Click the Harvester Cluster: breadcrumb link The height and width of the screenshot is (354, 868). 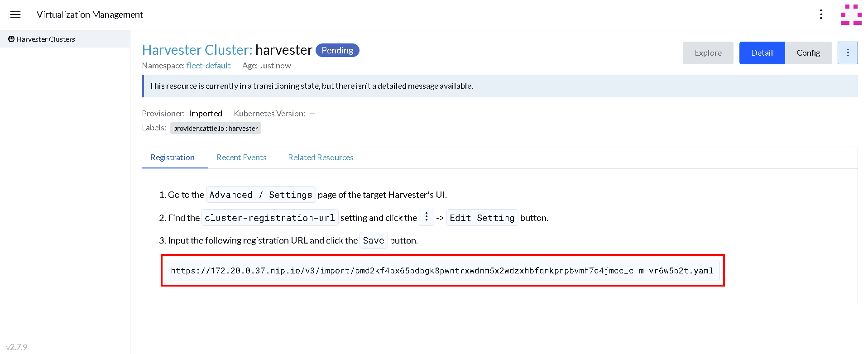197,50
